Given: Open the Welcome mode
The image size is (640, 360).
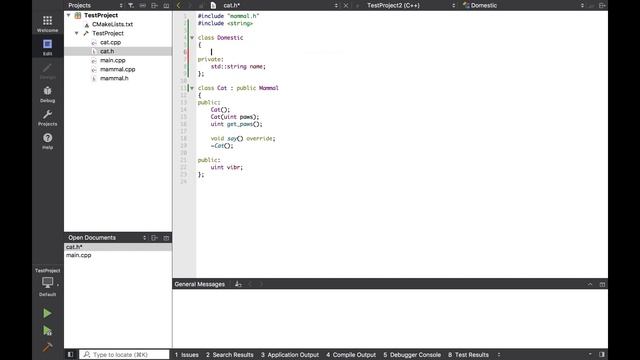Looking at the screenshot, I should tap(47, 24).
